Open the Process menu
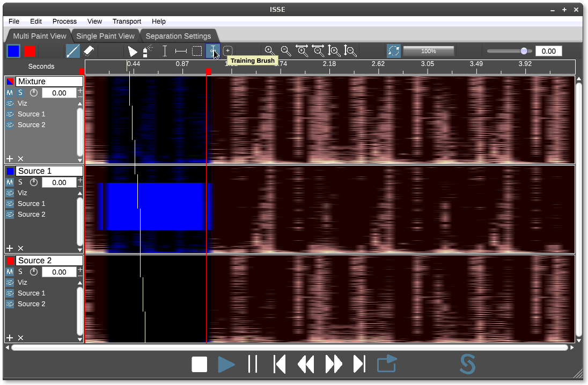The height and width of the screenshot is (385, 588). click(x=64, y=21)
